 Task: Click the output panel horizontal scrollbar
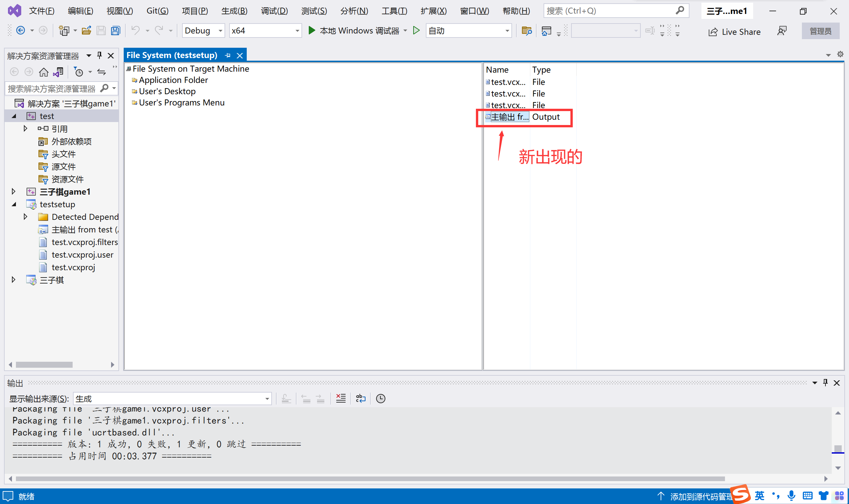click(x=370, y=478)
